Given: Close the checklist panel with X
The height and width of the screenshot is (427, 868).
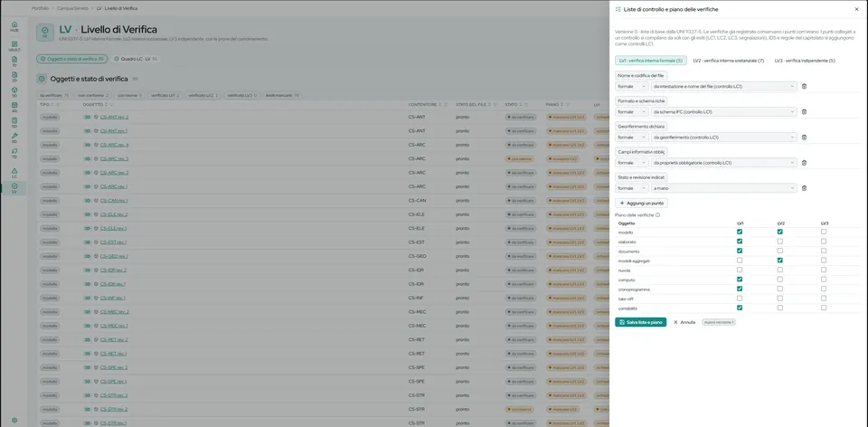Looking at the screenshot, I should pyautogui.click(x=857, y=9).
